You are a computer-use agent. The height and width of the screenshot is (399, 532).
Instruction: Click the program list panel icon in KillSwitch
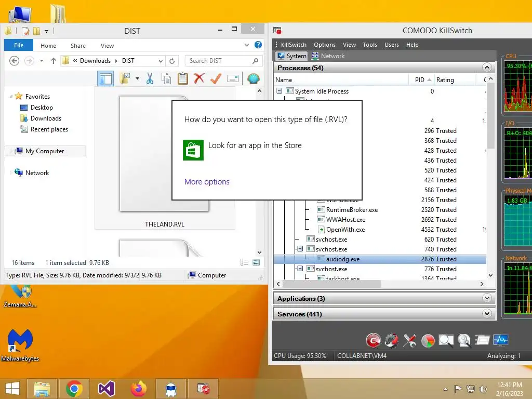click(x=482, y=340)
